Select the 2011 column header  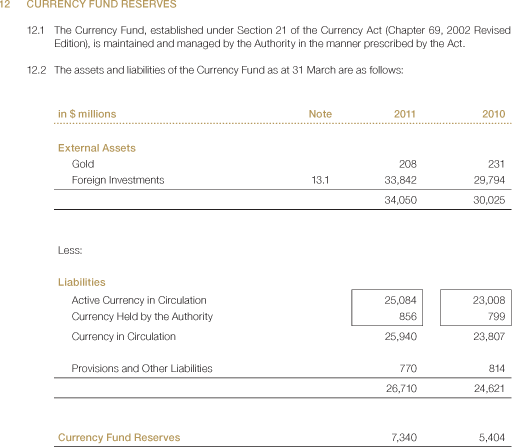[405, 114]
